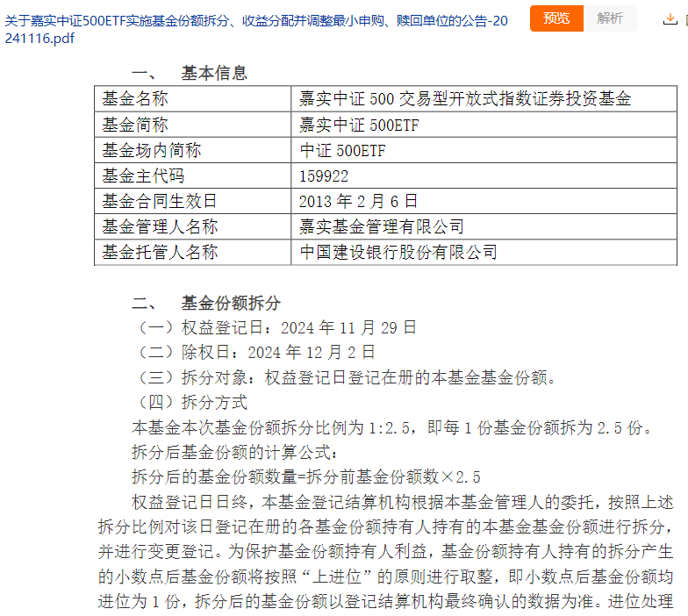Click the download icon
Viewport: 688px width, 616px height.
[670, 19]
